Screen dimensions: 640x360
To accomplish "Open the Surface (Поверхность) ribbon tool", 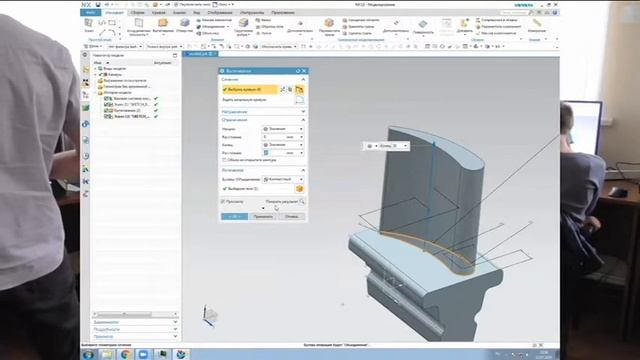I will click(423, 27).
